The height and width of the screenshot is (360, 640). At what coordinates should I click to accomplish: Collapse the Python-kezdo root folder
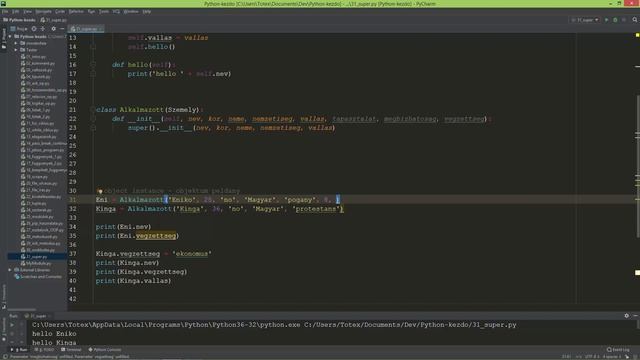pos(10,36)
